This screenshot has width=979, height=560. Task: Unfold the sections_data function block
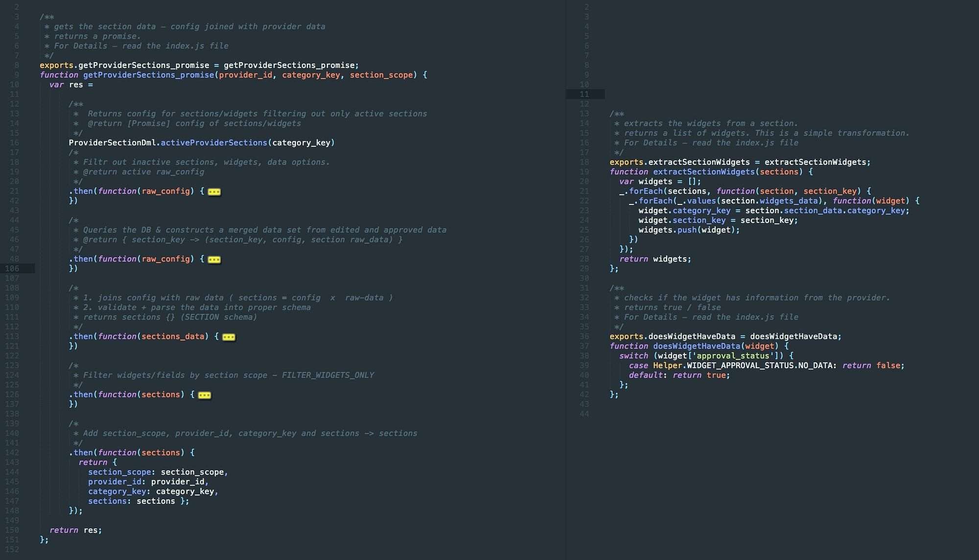coord(229,337)
